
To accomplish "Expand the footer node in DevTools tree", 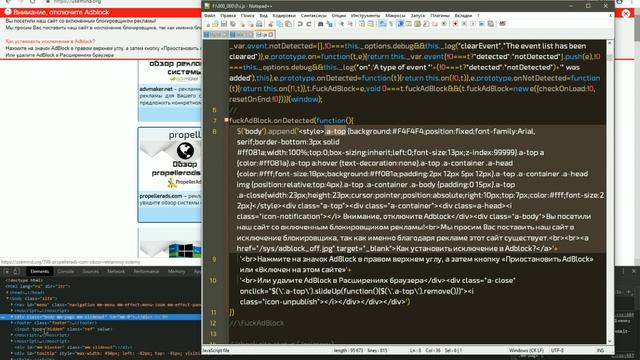I will pyautogui.click(x=12, y=323).
